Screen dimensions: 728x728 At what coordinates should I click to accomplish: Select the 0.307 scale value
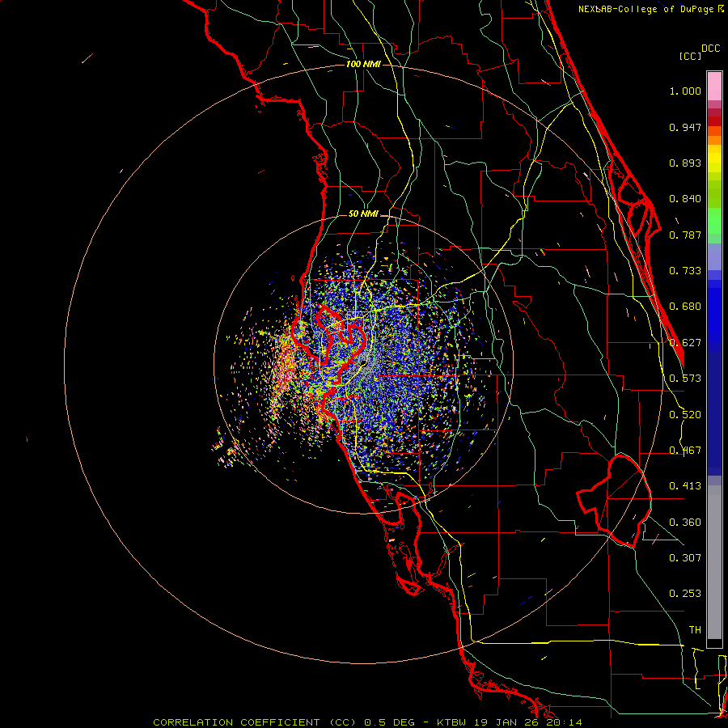click(x=685, y=558)
